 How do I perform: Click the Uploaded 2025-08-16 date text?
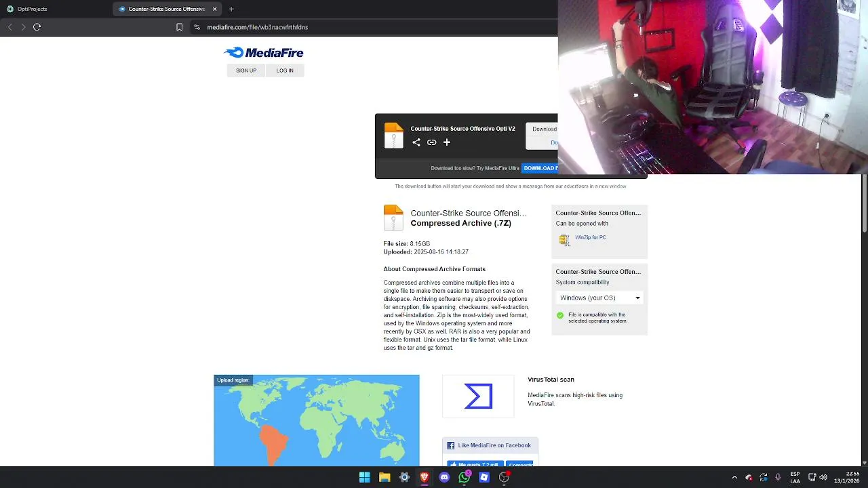[x=426, y=251]
